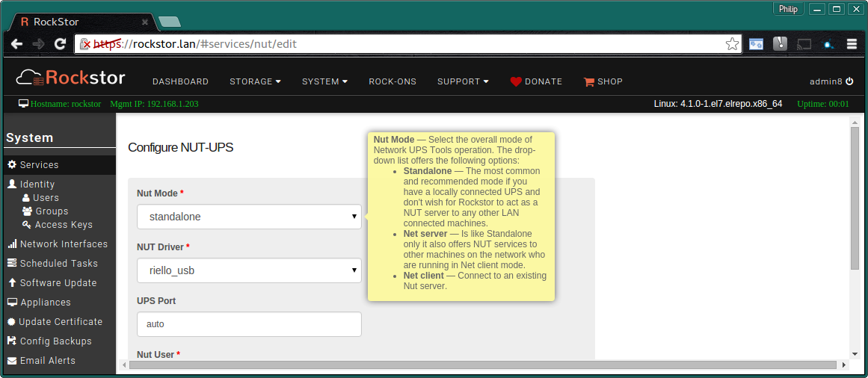Open the Shop cart link
868x378 pixels.
coord(603,81)
